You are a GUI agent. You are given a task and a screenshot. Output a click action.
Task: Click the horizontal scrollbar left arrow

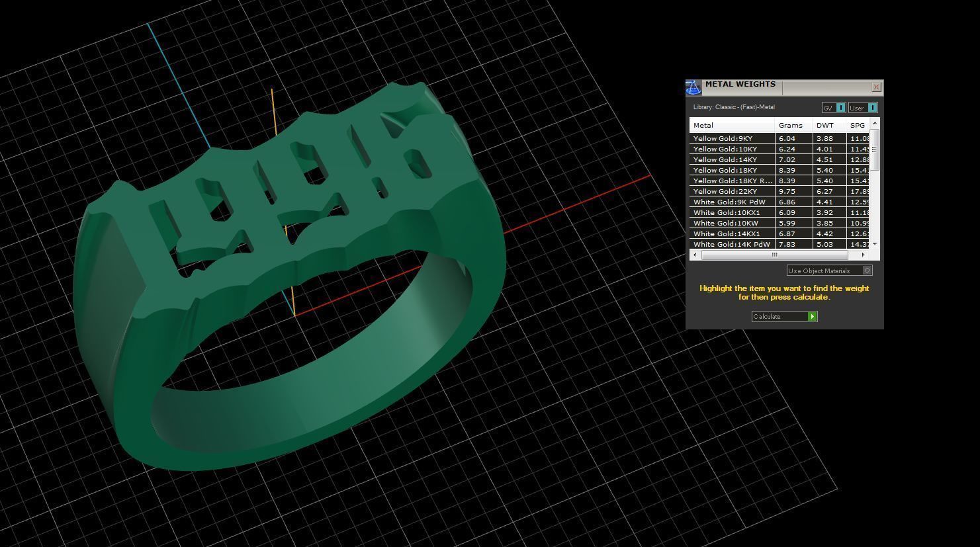click(x=695, y=255)
